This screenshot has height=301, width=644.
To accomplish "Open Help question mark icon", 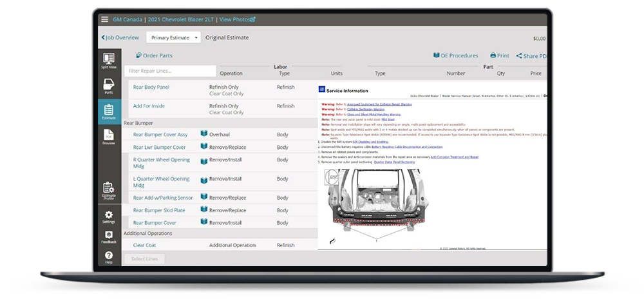I will [x=109, y=258].
